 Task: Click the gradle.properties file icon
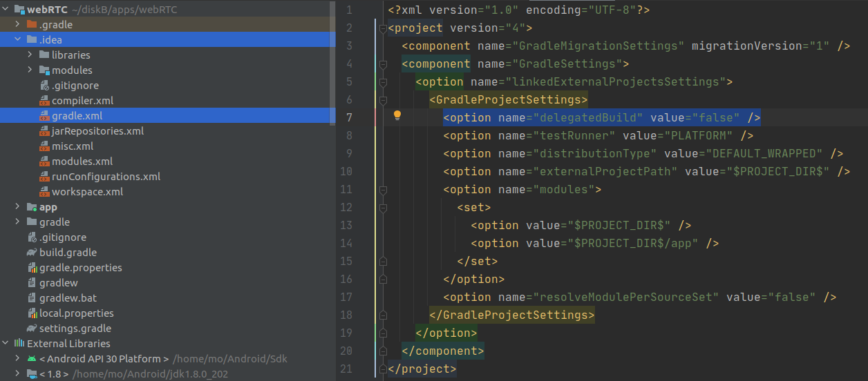[x=32, y=268]
